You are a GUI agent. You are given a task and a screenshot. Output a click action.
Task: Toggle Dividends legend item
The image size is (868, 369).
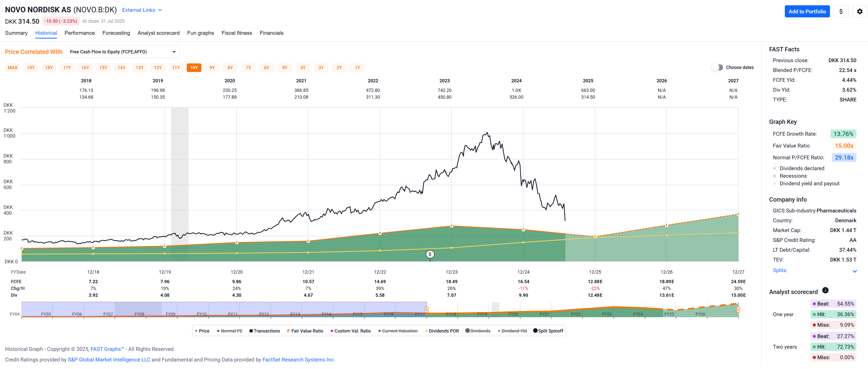[x=478, y=331]
